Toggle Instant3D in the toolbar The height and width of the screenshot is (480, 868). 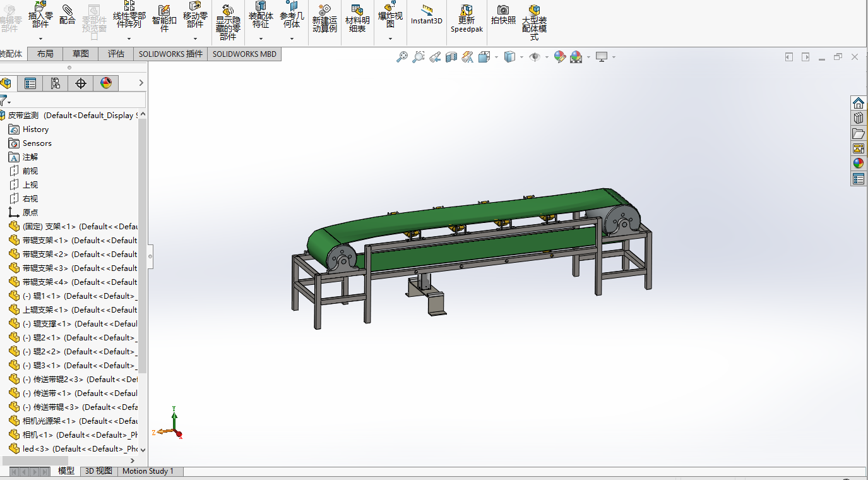click(x=427, y=15)
